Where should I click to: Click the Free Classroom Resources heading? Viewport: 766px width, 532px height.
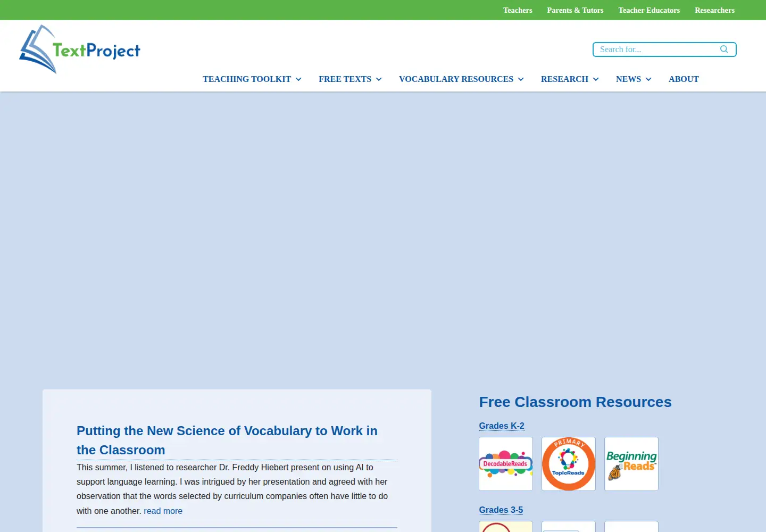tap(575, 402)
